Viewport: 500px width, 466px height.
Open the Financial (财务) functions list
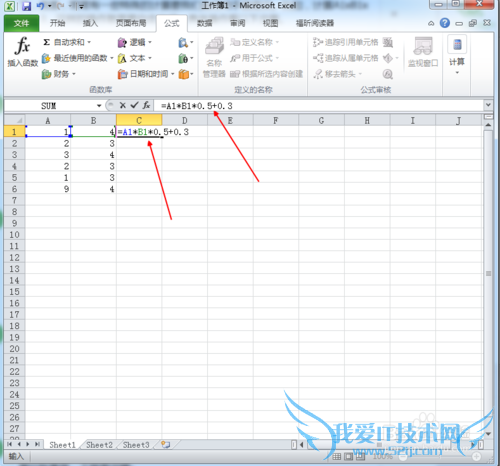[x=59, y=74]
